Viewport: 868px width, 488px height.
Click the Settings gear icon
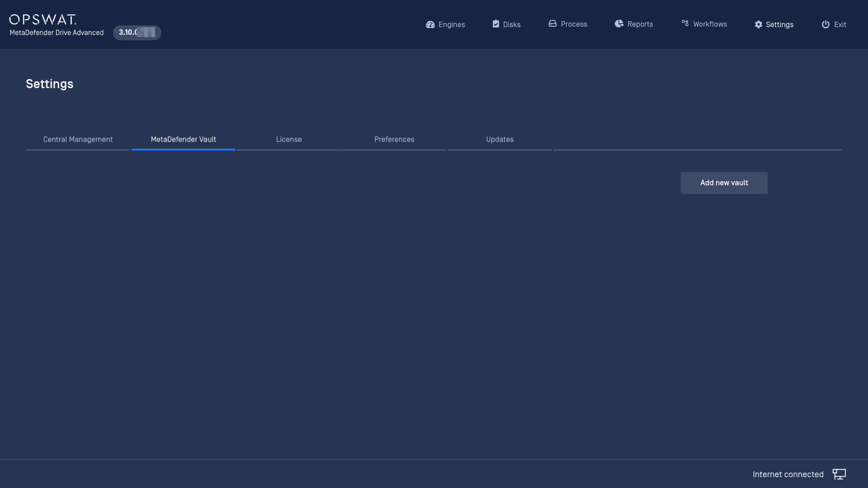click(759, 24)
